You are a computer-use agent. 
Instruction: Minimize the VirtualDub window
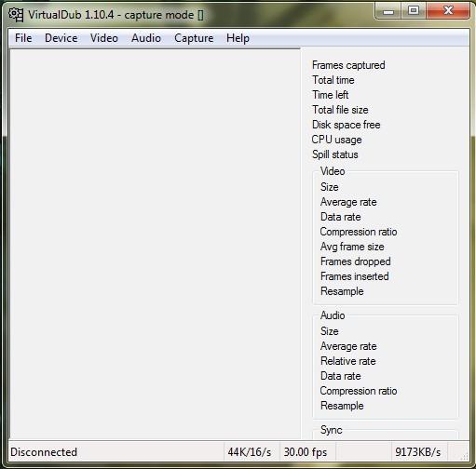388,11
